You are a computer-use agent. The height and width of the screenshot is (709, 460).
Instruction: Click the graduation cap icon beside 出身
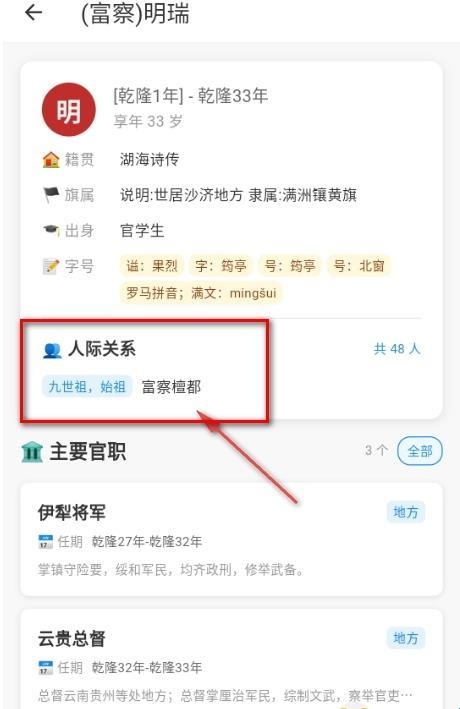(51, 230)
